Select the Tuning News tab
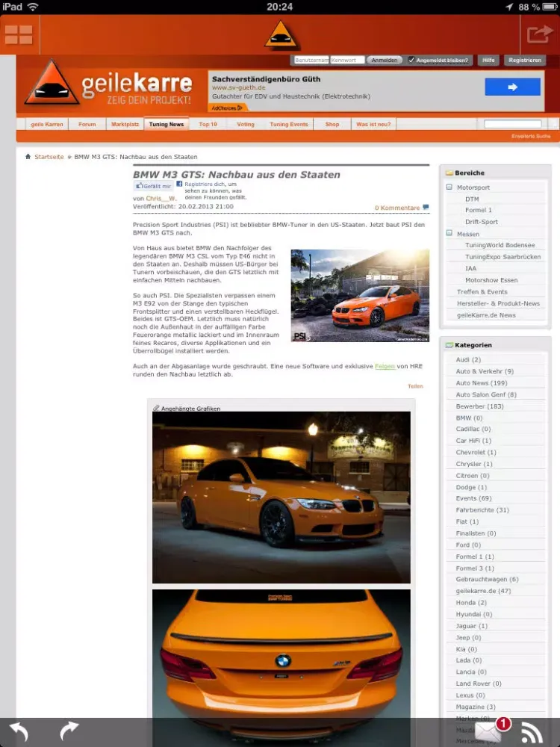This screenshot has width=560, height=747. tap(167, 124)
